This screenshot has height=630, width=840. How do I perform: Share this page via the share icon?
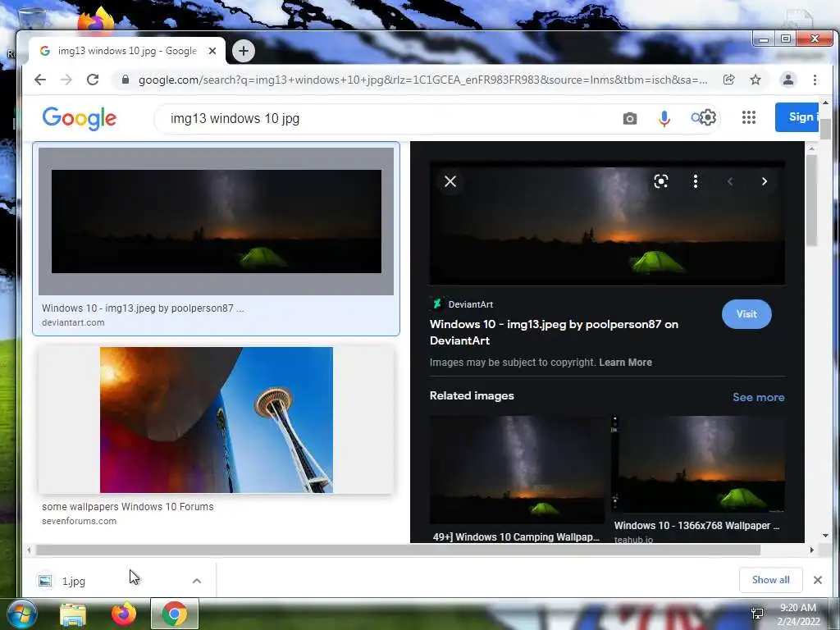[728, 80]
